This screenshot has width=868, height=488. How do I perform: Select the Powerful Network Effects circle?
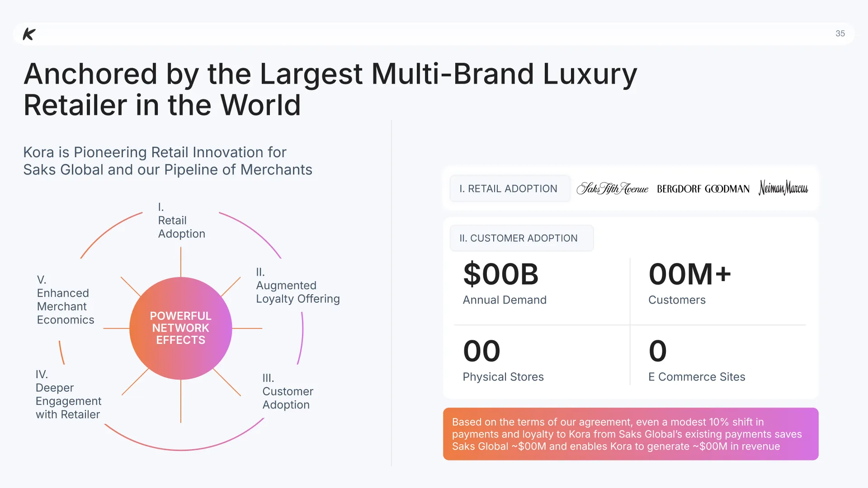(181, 328)
